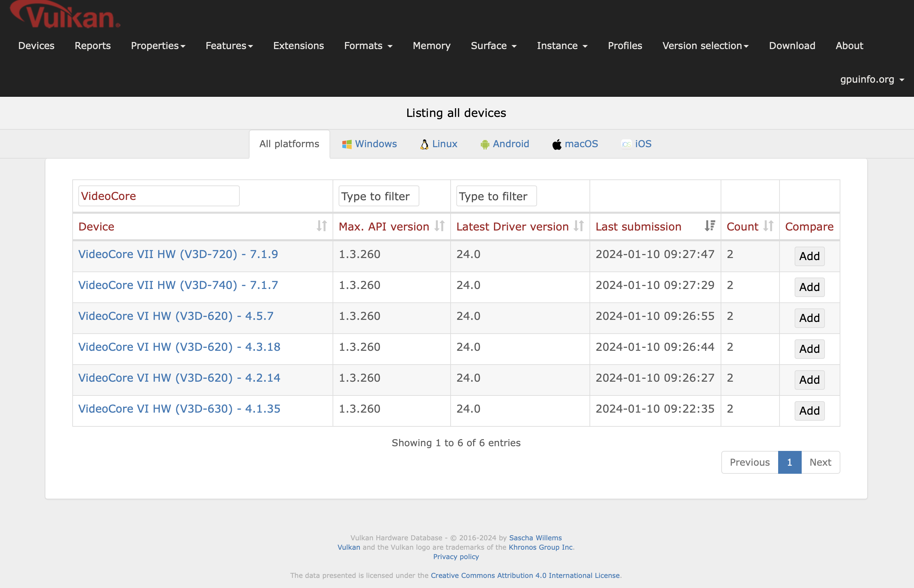This screenshot has width=914, height=588.
Task: Click the Max. API version filter field
Action: (378, 196)
